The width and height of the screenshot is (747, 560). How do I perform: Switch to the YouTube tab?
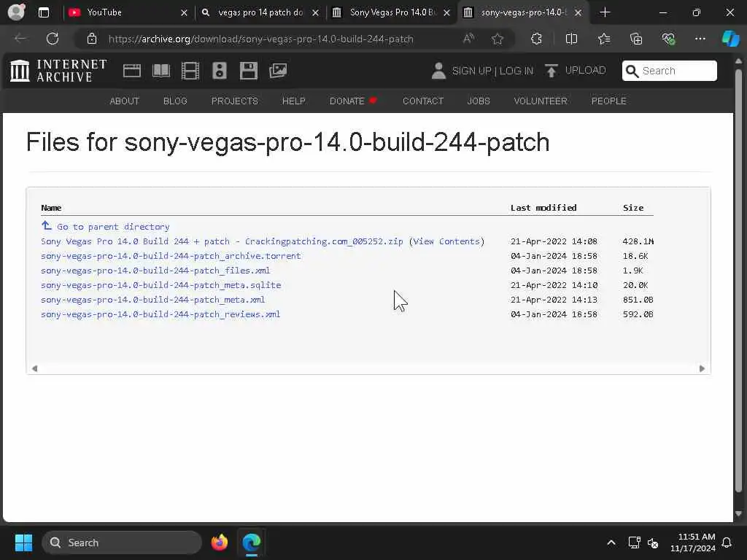click(x=126, y=12)
